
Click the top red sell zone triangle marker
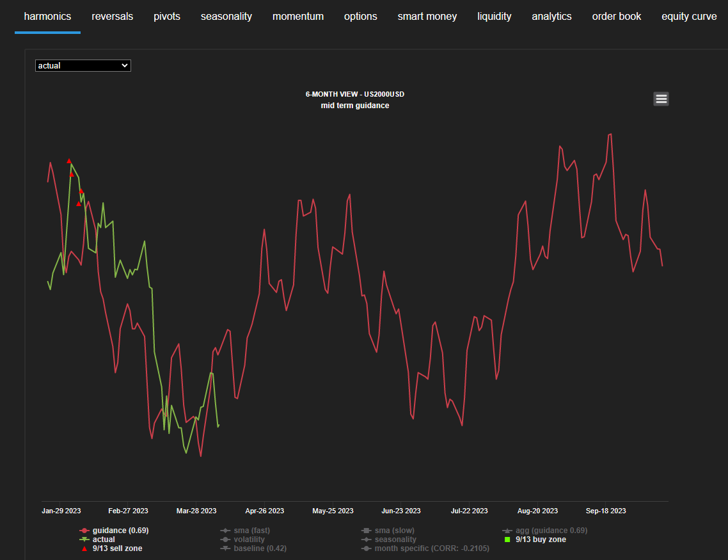point(69,161)
